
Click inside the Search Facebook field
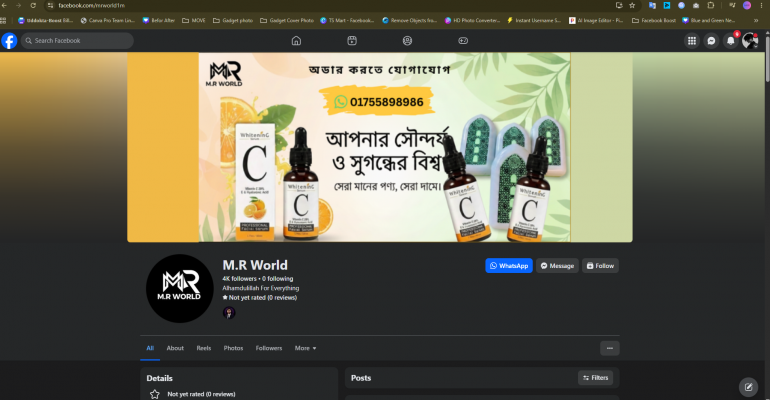(x=77, y=41)
